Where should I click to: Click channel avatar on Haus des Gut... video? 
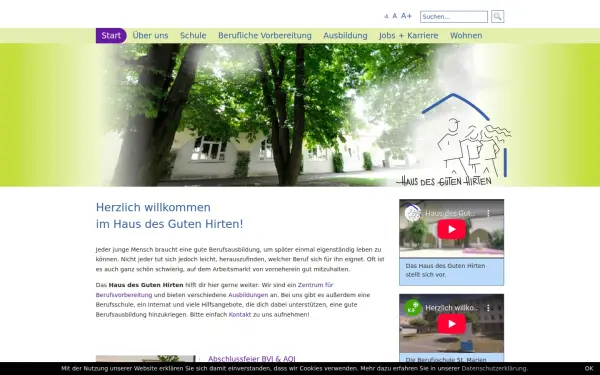tap(413, 213)
